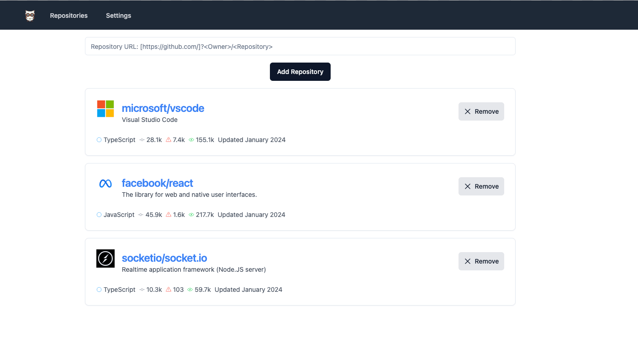This screenshot has height=364, width=638.
Task: Click the TypeScript label in socket.io card
Action: click(120, 290)
